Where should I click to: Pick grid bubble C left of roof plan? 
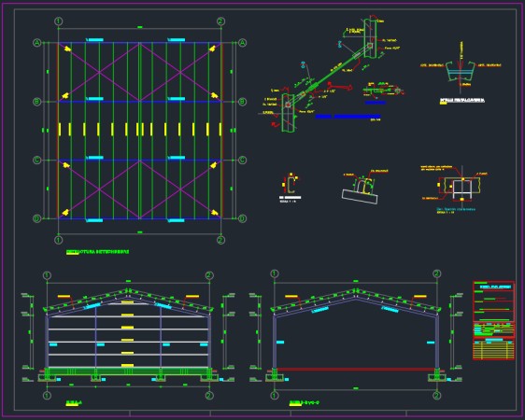point(37,161)
